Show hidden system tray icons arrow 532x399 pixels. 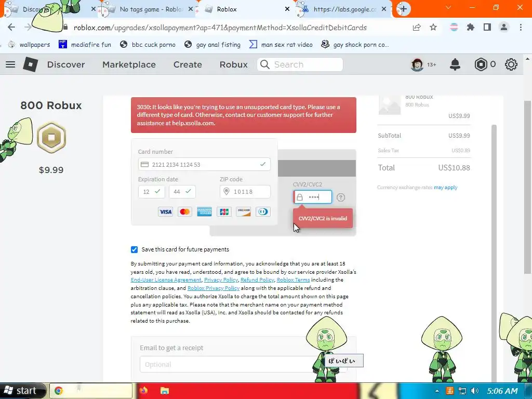437,391
